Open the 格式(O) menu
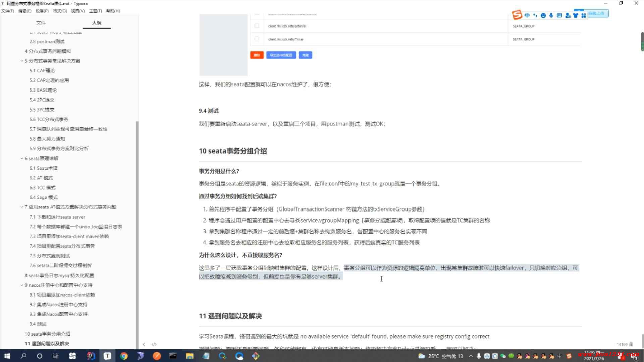Image resolution: width=644 pixels, height=362 pixels. [x=60, y=11]
